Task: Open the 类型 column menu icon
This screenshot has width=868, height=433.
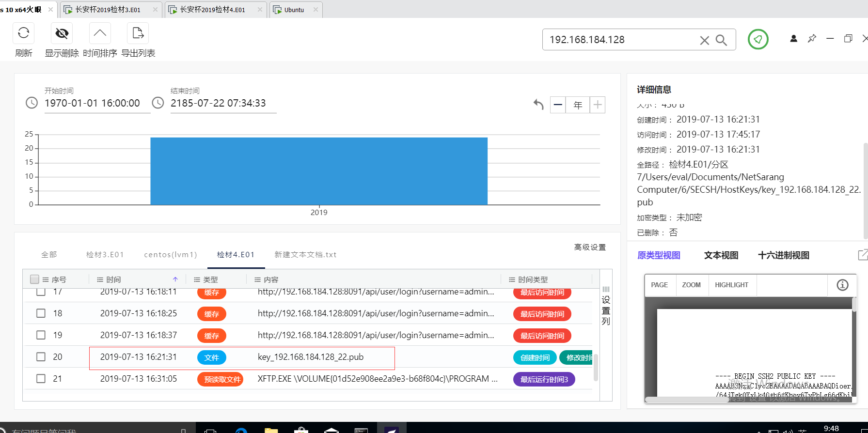Action: pyautogui.click(x=197, y=279)
